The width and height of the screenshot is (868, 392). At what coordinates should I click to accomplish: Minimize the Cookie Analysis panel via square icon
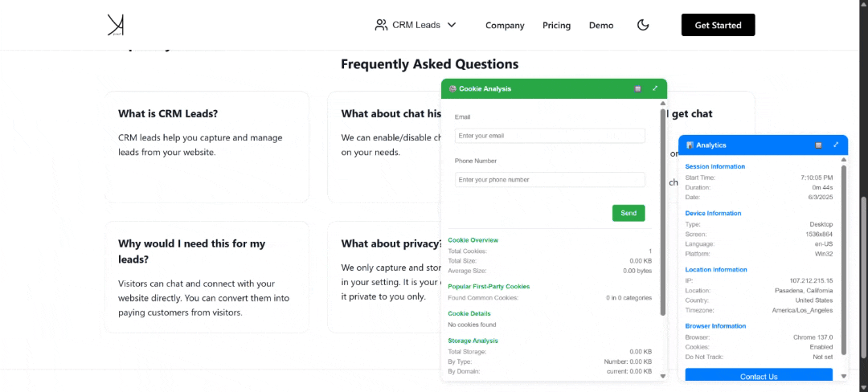tap(637, 89)
